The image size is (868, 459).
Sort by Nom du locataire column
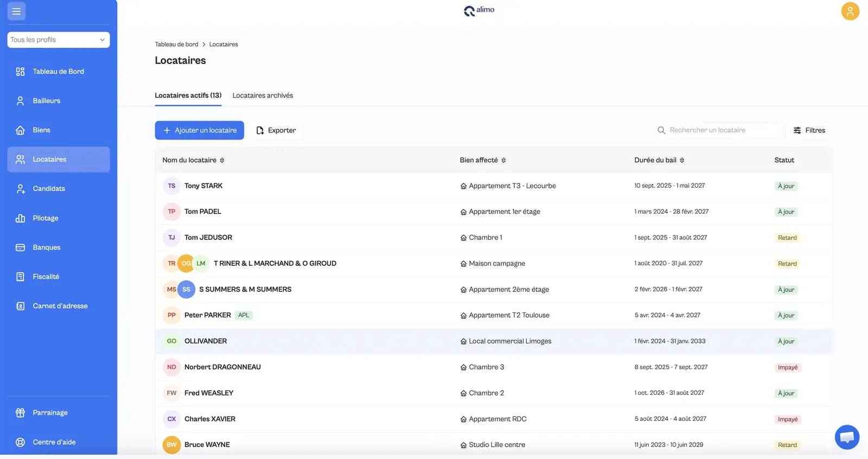pyautogui.click(x=193, y=160)
